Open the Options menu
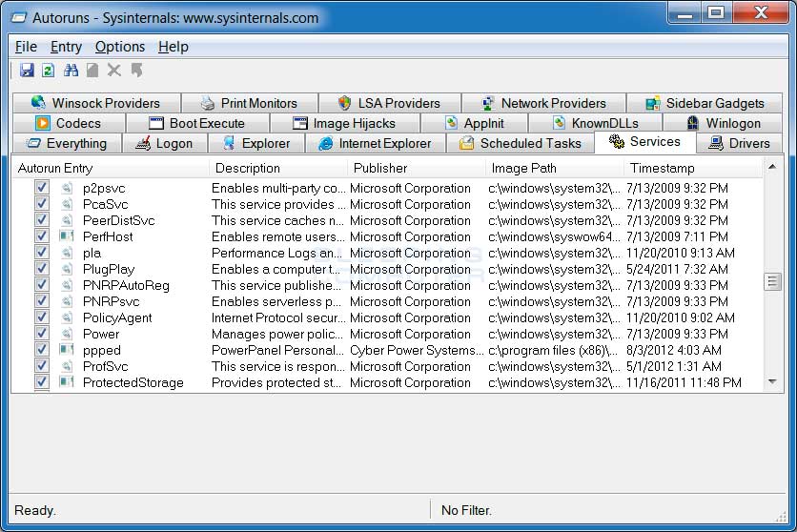 click(120, 47)
